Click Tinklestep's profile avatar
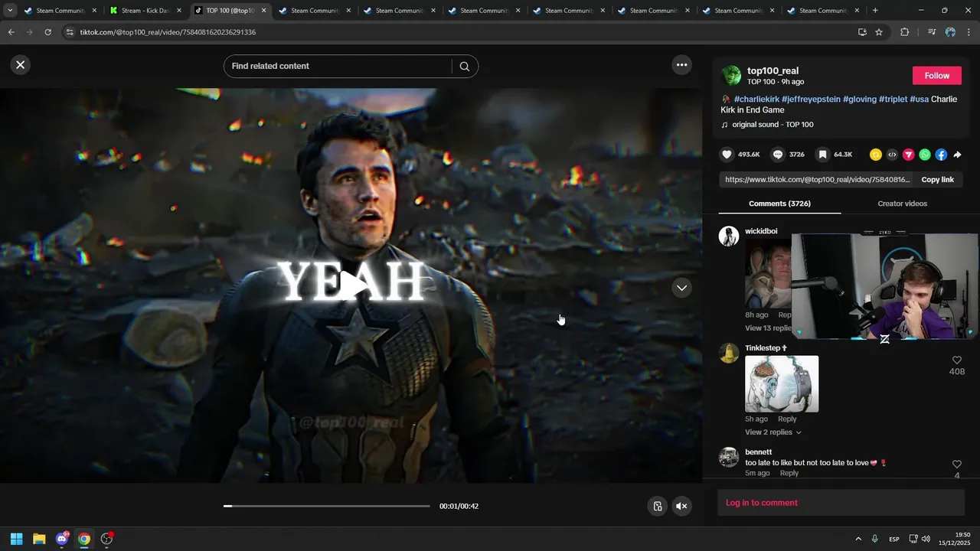Screen dimensions: 980x551 [728, 353]
